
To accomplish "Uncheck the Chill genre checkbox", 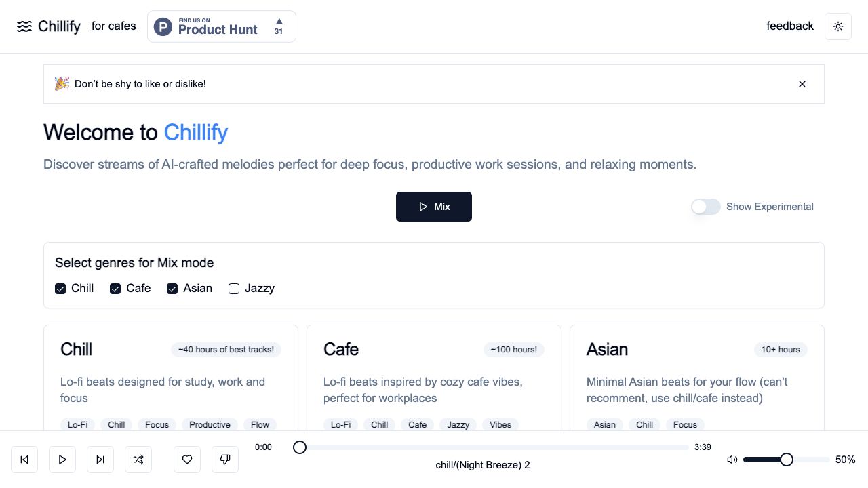I will [60, 289].
